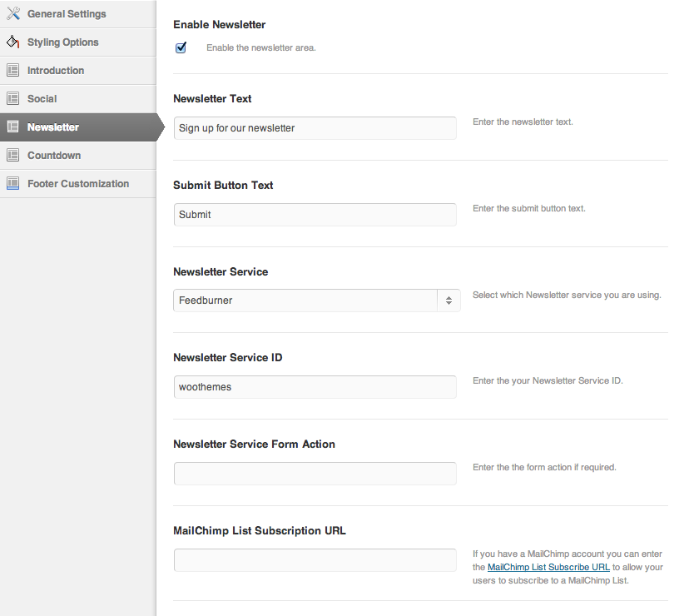Click the Styling Options paint bucket icon

pyautogui.click(x=13, y=42)
